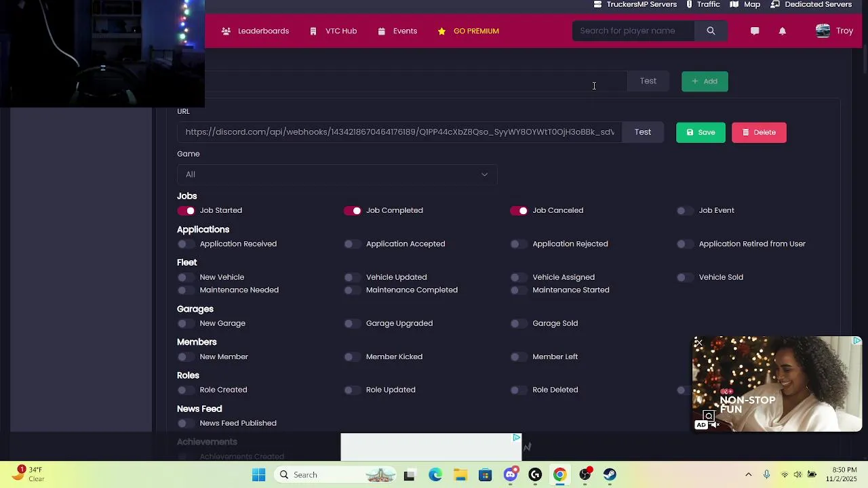Image resolution: width=868 pixels, height=488 pixels.
Task: Enable Application Accepted toggle
Action: point(353,244)
